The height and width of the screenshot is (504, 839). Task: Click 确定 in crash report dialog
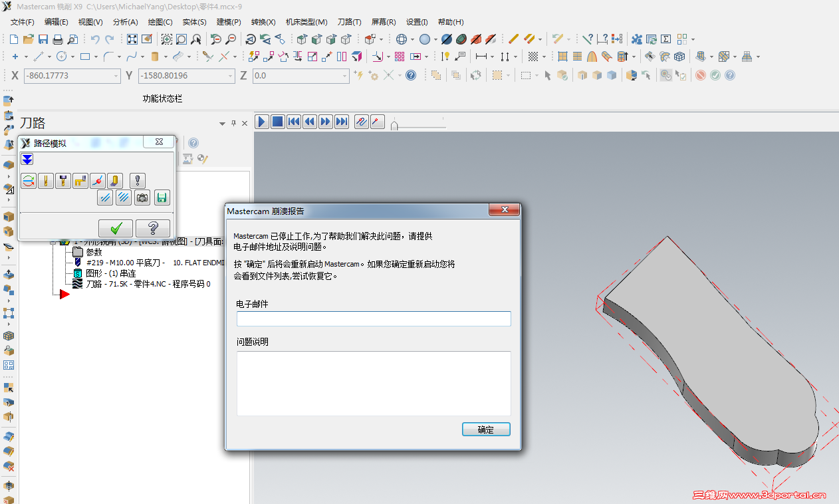[x=486, y=430]
